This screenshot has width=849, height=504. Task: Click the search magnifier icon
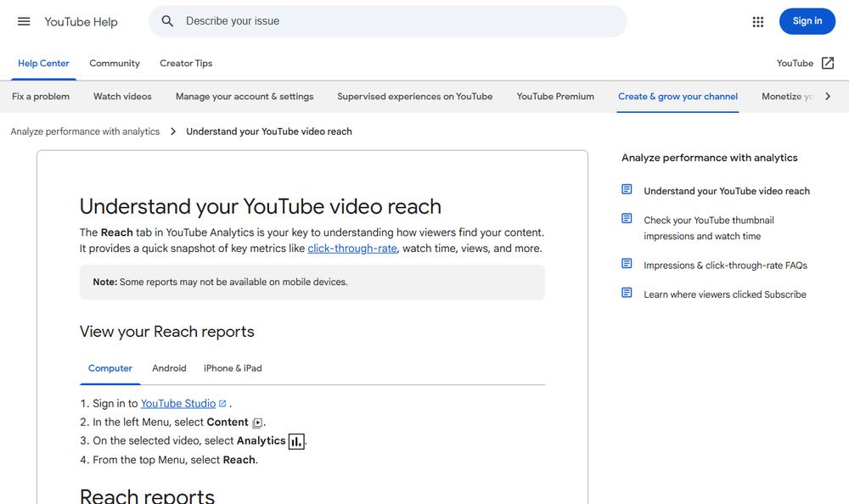(x=167, y=21)
